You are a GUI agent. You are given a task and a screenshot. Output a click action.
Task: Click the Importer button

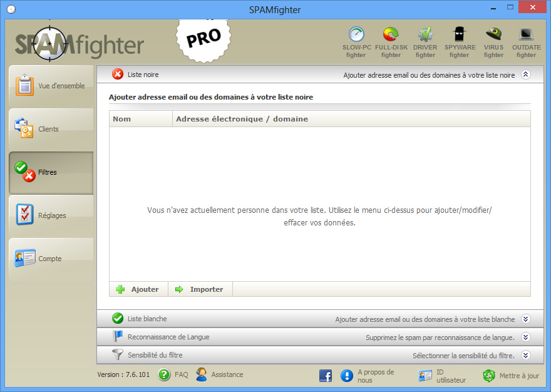(200, 289)
